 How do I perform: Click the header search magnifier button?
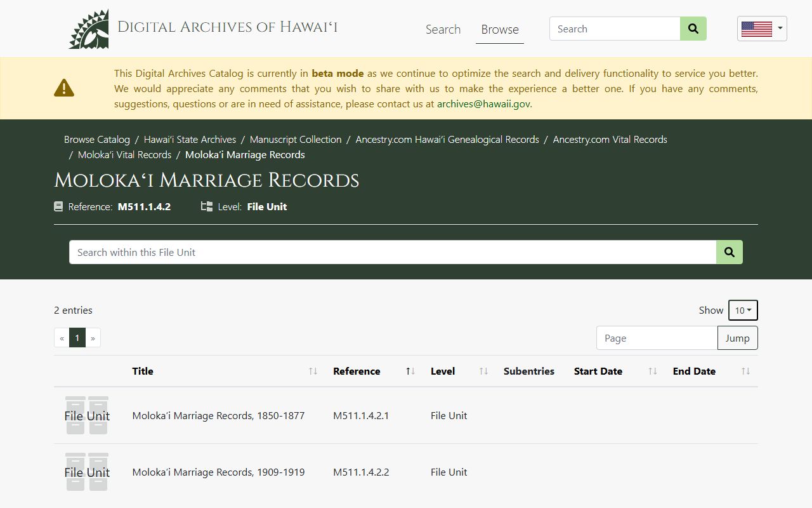point(693,29)
